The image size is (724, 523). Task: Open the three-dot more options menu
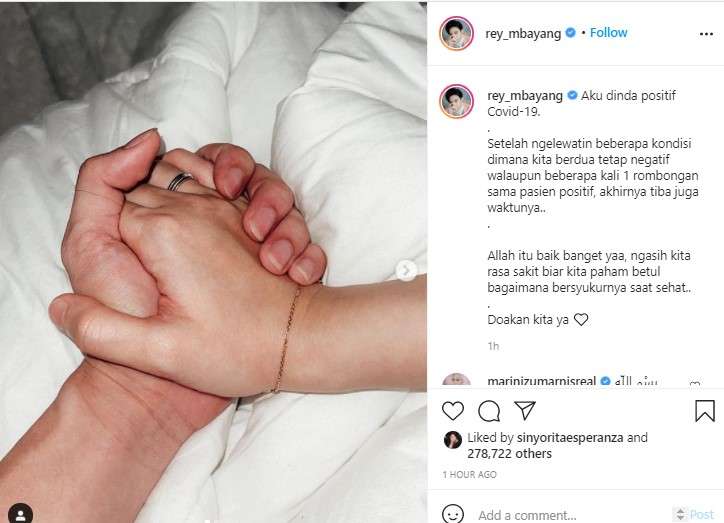(706, 34)
